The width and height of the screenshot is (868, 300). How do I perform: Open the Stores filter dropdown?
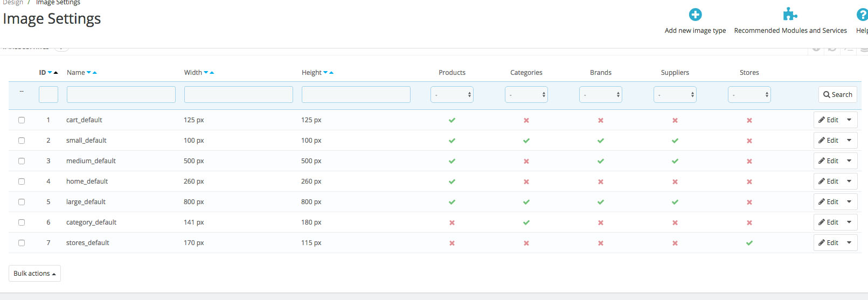pyautogui.click(x=749, y=95)
